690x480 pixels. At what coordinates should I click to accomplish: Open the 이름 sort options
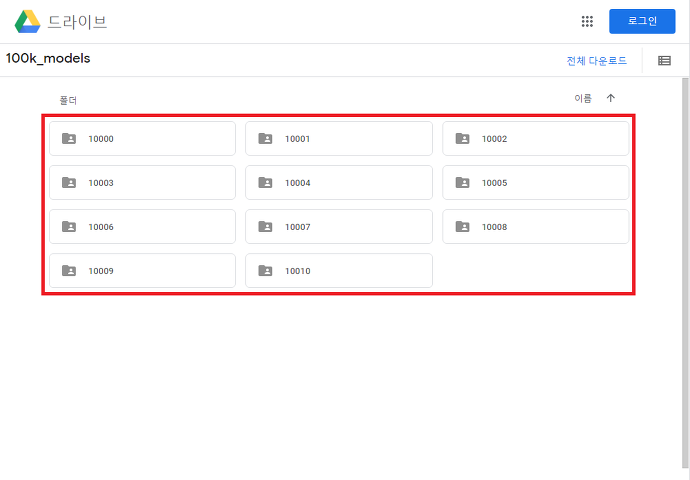(583, 99)
